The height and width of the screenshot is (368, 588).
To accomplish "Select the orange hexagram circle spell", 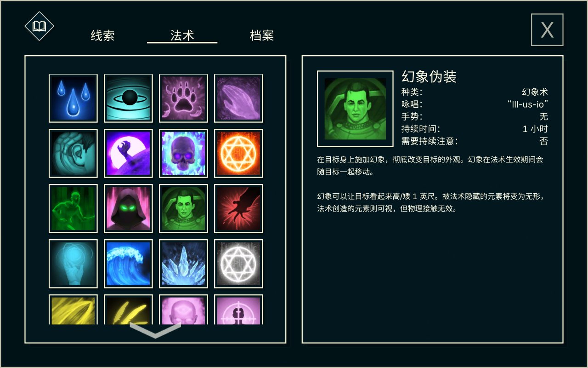I will point(238,154).
